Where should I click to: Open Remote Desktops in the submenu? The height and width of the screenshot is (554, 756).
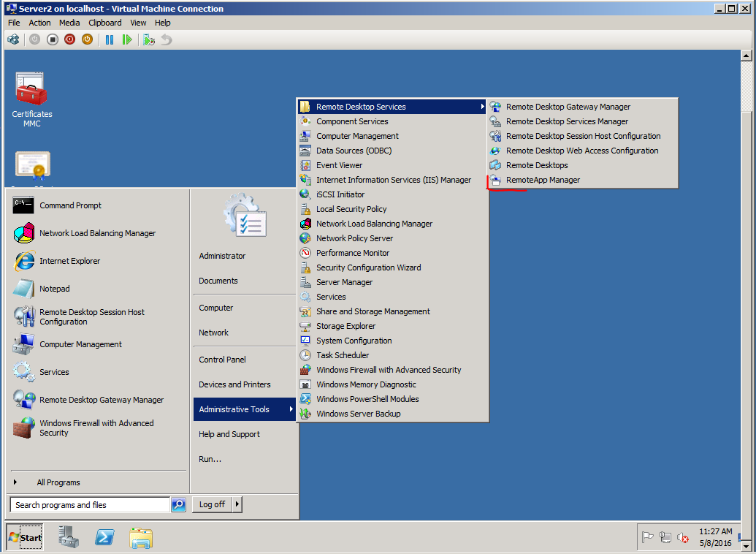point(582,165)
